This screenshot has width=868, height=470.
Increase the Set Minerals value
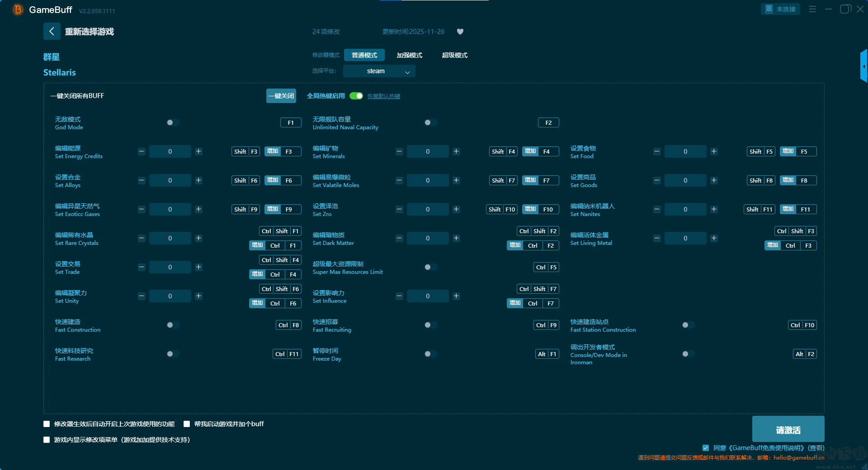point(456,151)
